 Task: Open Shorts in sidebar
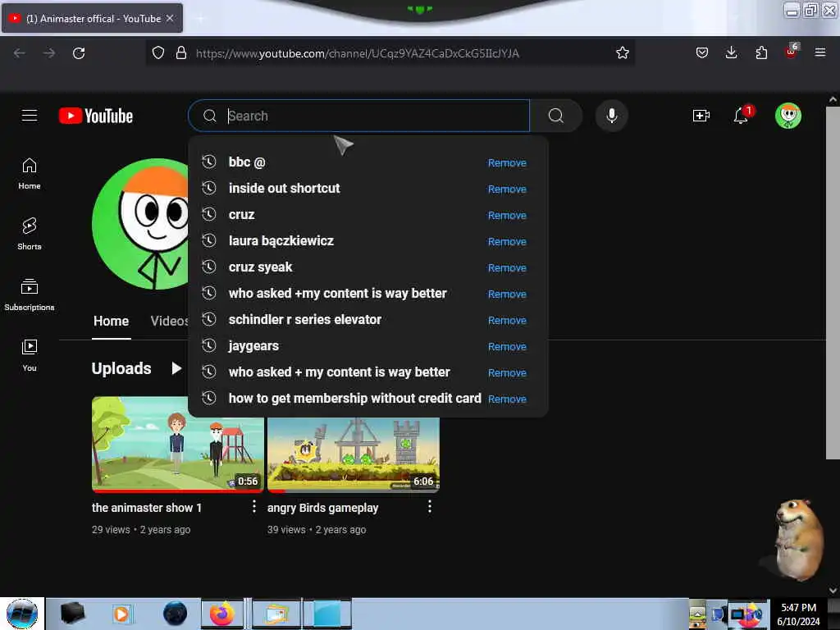click(30, 234)
